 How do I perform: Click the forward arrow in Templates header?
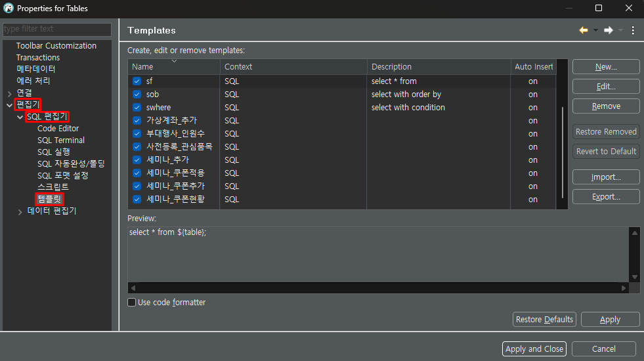click(609, 30)
